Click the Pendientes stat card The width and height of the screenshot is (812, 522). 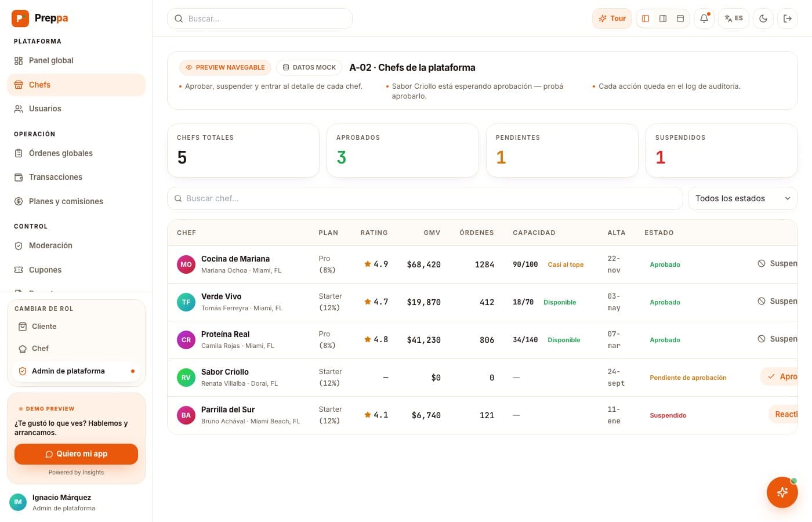[562, 150]
